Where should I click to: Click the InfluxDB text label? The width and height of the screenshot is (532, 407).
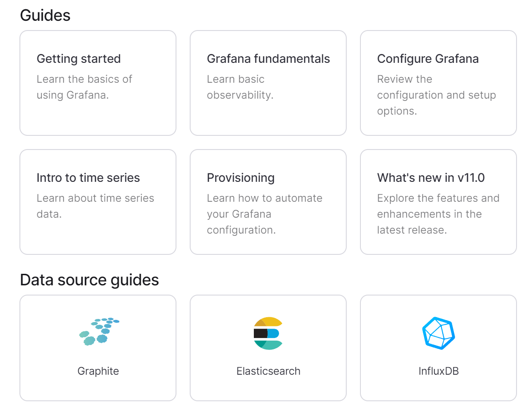click(439, 371)
